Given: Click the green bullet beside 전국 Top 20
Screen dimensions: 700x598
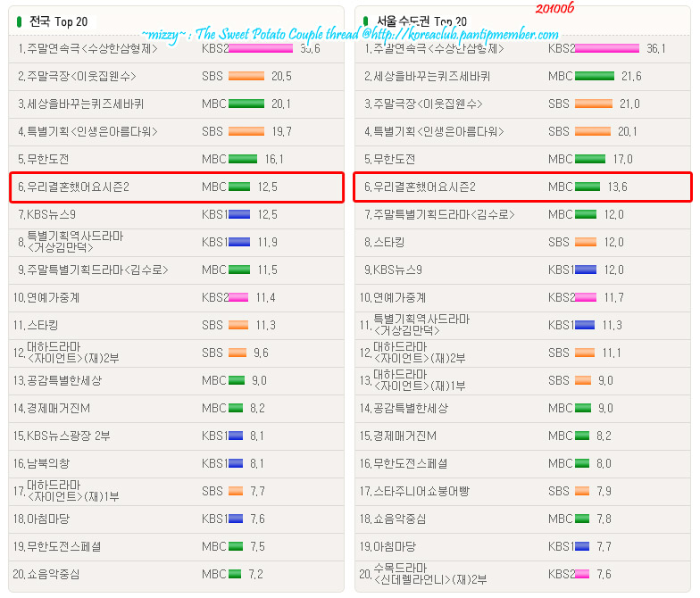Looking at the screenshot, I should [20, 21].
